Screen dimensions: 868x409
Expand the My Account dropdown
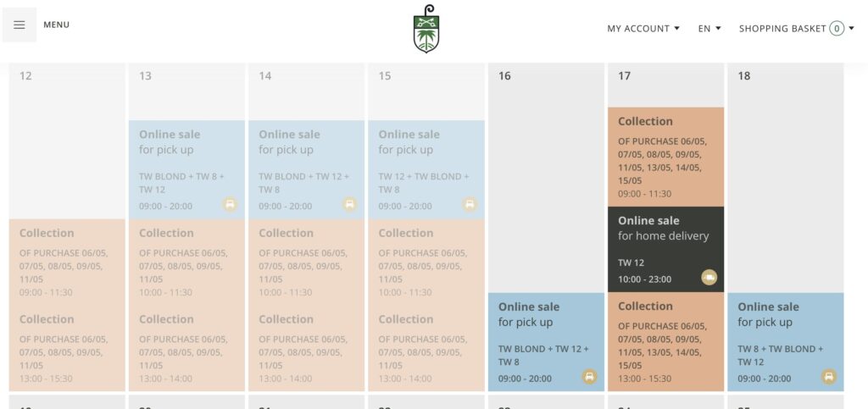643,29
